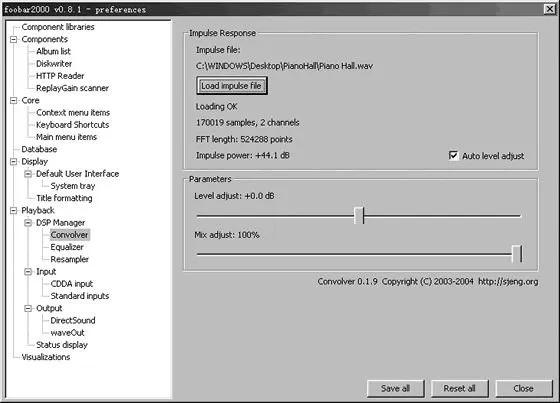560x403 pixels.
Task: Click the Reset all button
Action: [459, 388]
